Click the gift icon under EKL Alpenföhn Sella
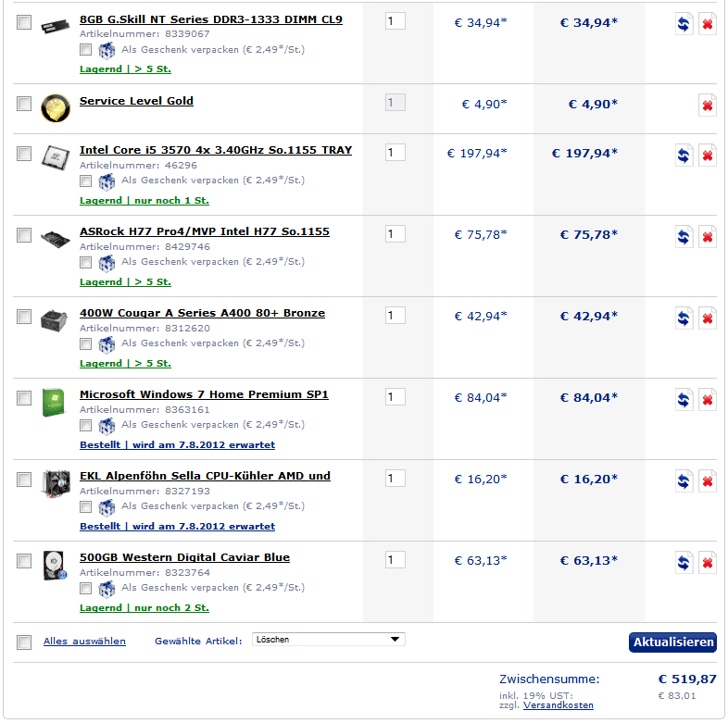 pyautogui.click(x=107, y=506)
